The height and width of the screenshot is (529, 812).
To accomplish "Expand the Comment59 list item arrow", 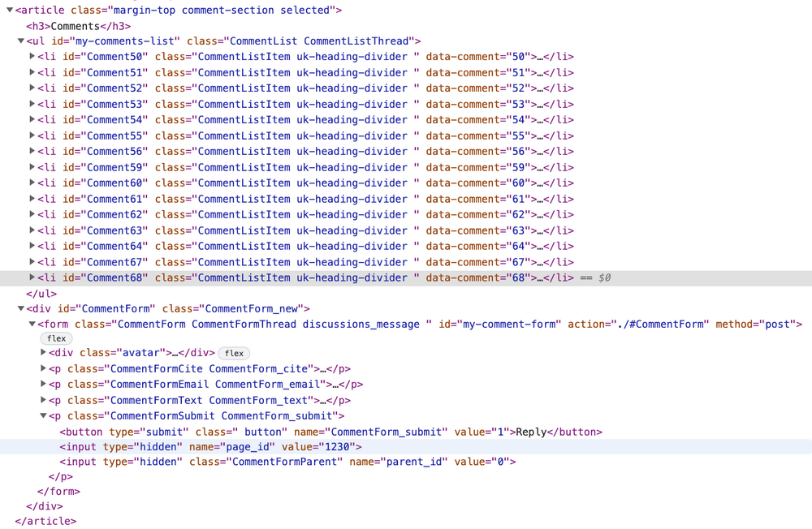I will coord(32,167).
